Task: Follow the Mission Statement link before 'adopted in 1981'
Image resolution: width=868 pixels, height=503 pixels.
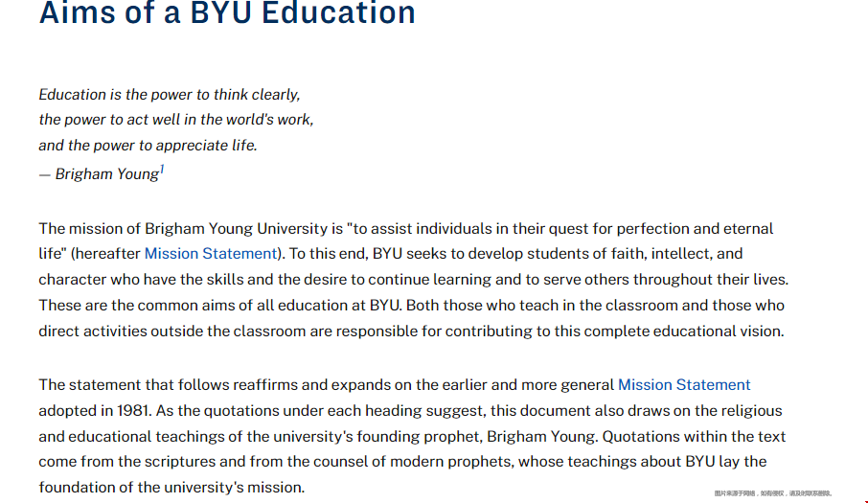Action: coord(684,384)
